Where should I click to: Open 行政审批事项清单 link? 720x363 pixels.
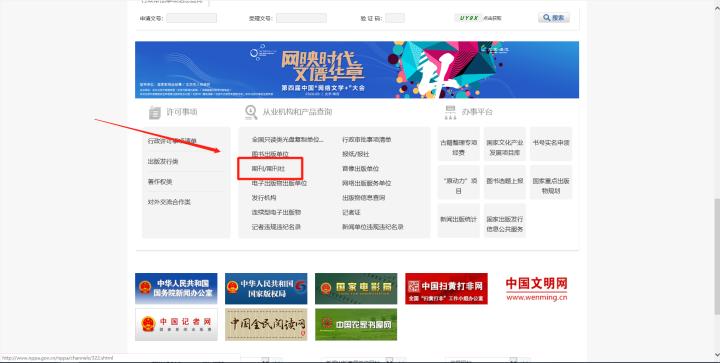(x=366, y=140)
